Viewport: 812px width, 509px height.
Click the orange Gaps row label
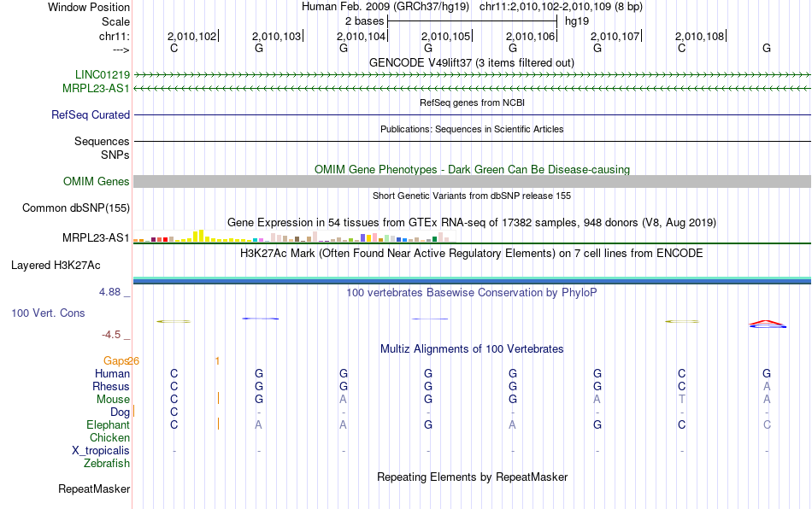[116, 360]
